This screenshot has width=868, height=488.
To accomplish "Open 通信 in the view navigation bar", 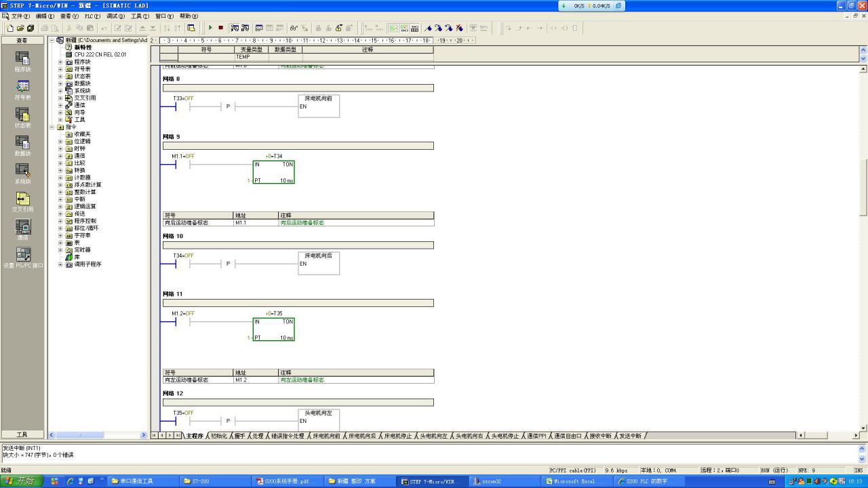I will click(22, 230).
